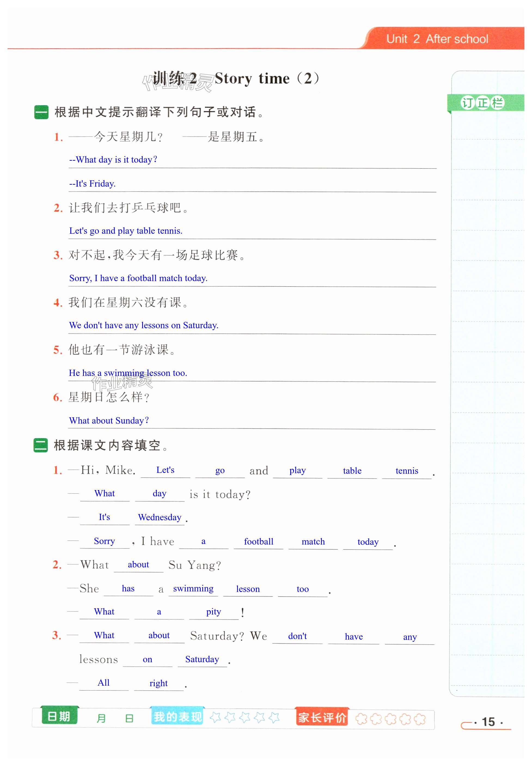Click the blank filled with "pity"

(213, 612)
